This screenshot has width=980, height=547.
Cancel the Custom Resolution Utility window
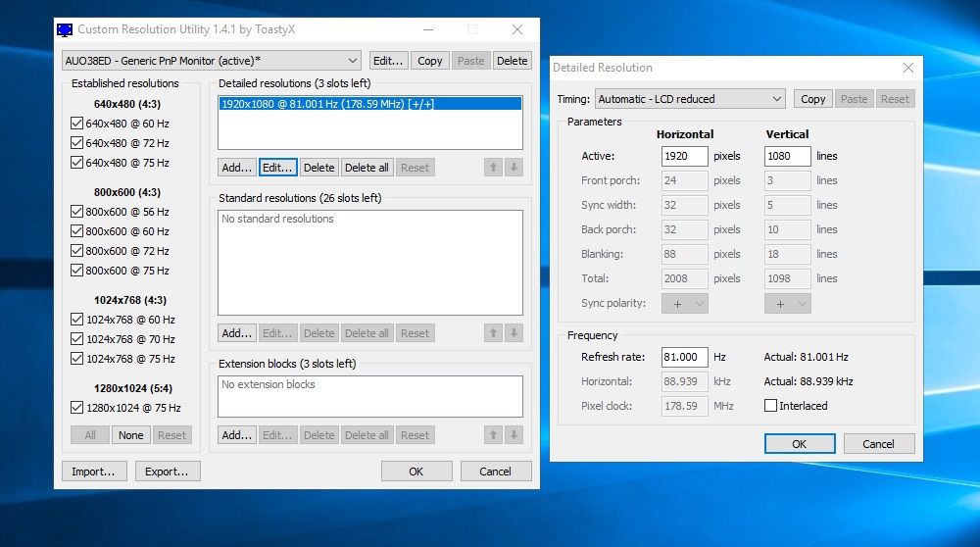point(496,472)
